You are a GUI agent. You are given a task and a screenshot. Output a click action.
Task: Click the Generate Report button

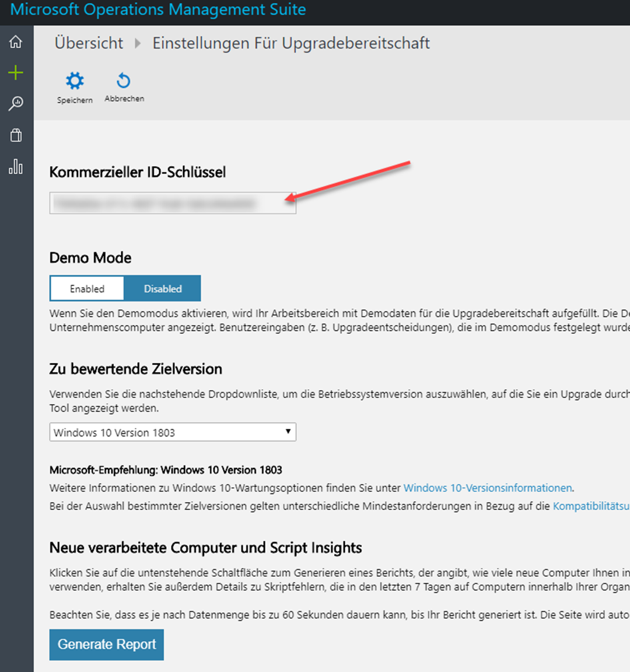click(107, 644)
